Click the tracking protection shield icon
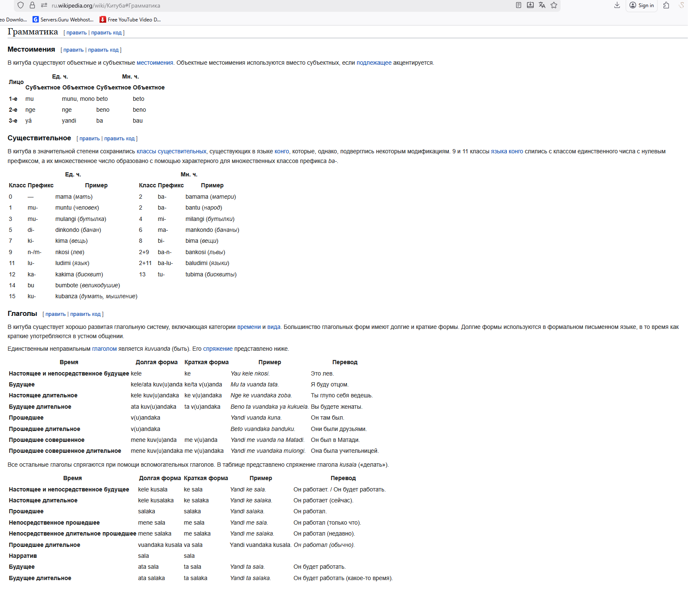The image size is (700, 591). tap(21, 5)
